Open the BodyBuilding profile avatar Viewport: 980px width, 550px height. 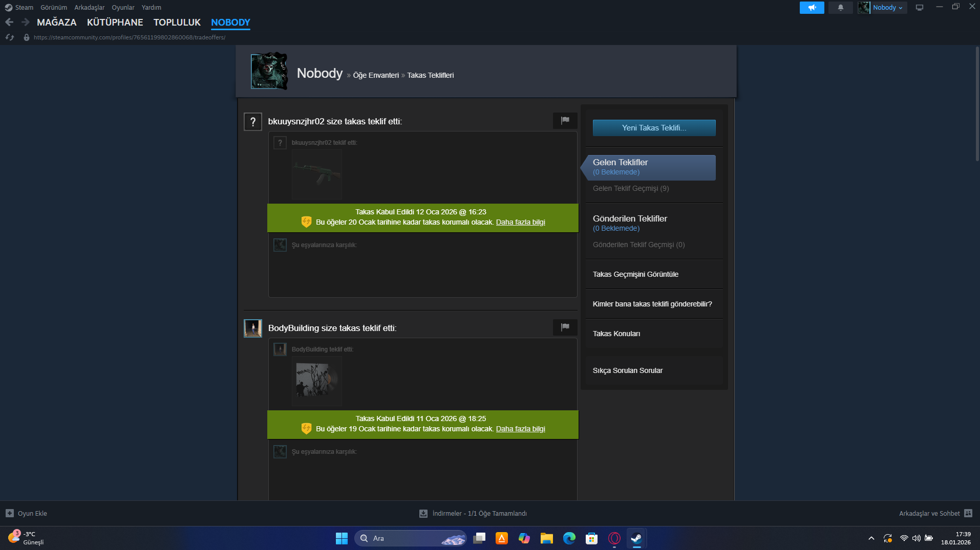point(253,328)
